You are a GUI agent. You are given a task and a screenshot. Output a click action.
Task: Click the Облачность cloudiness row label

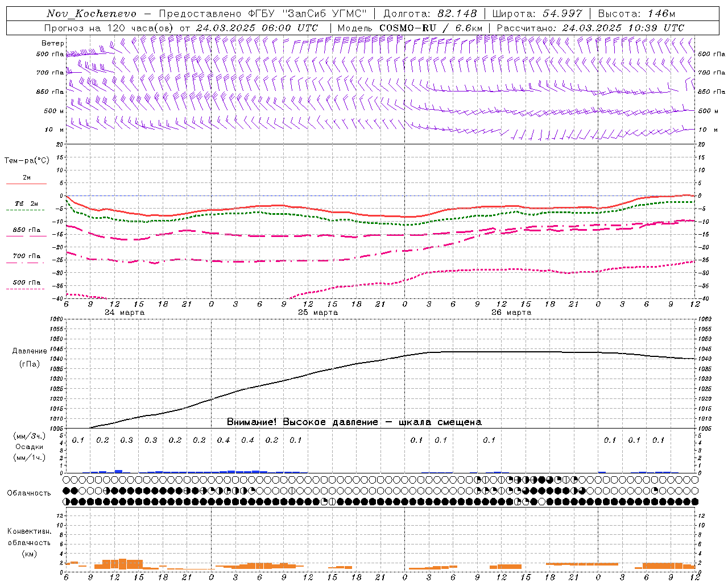[30, 493]
